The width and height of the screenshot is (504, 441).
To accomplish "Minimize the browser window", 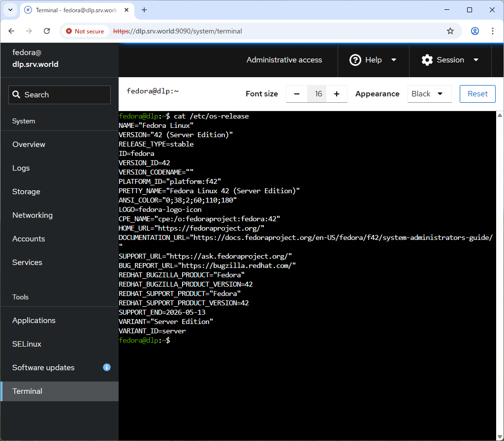I will click(x=447, y=10).
